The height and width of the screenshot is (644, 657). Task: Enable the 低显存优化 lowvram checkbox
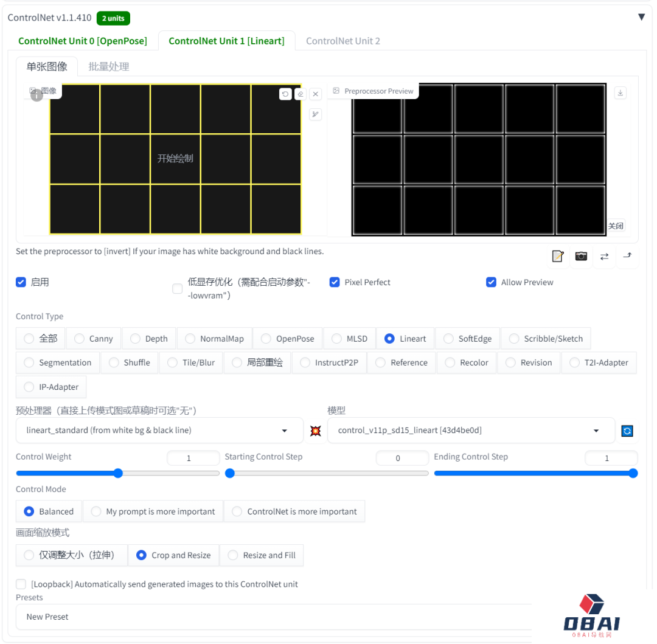pyautogui.click(x=177, y=289)
